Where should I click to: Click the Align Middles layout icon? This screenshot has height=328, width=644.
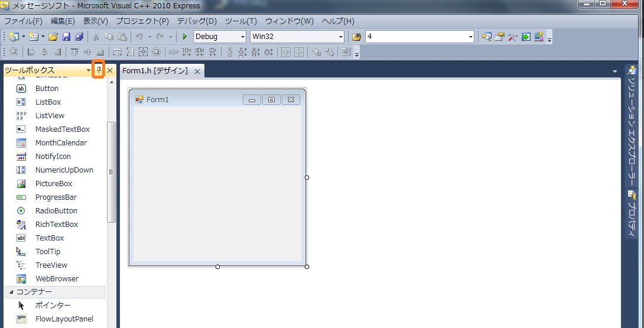(x=87, y=52)
